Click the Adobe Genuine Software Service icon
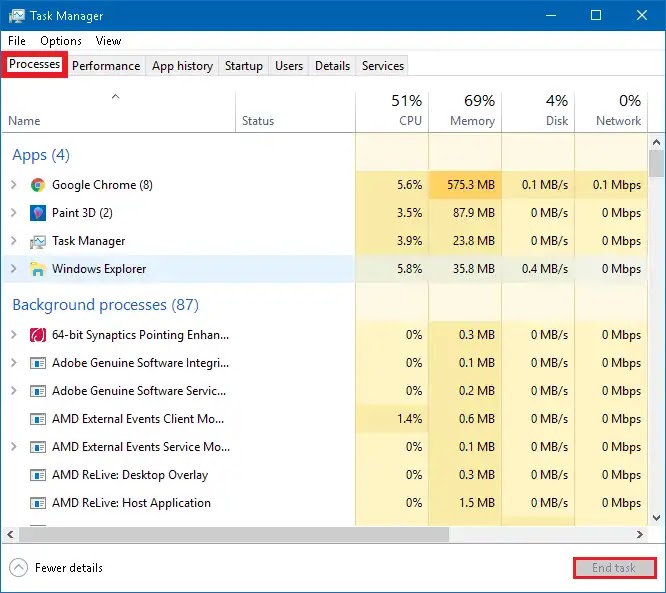Viewport: 666px width, 593px height. click(38, 391)
